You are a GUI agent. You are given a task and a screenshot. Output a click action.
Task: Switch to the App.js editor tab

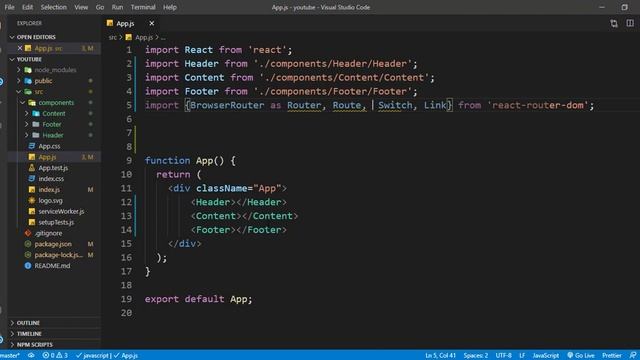(125, 23)
